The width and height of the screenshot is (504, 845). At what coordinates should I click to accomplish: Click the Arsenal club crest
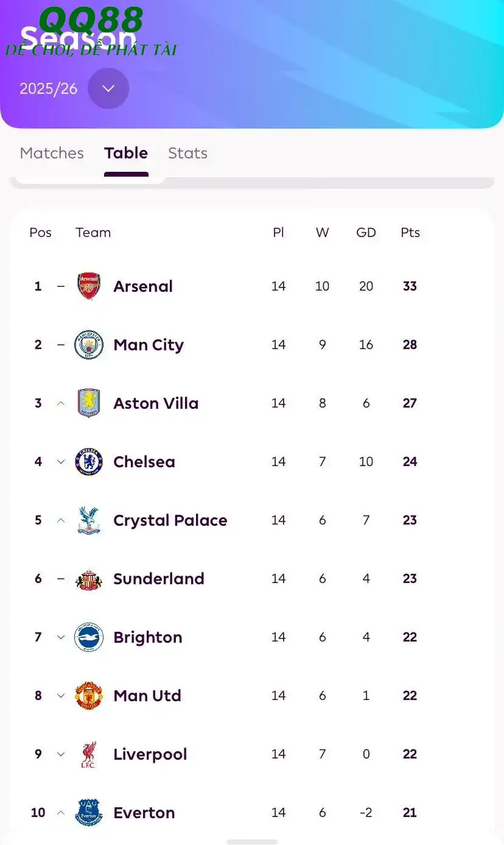coord(89,286)
